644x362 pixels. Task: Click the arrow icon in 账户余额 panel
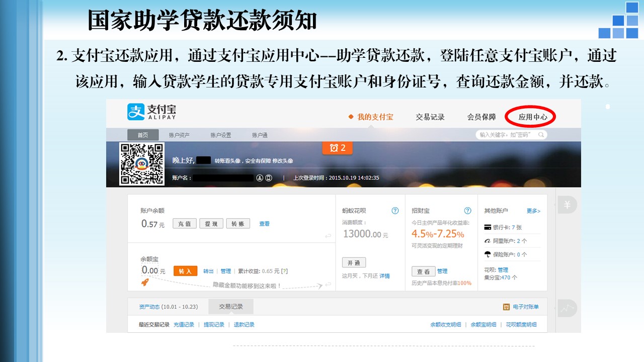click(x=328, y=236)
